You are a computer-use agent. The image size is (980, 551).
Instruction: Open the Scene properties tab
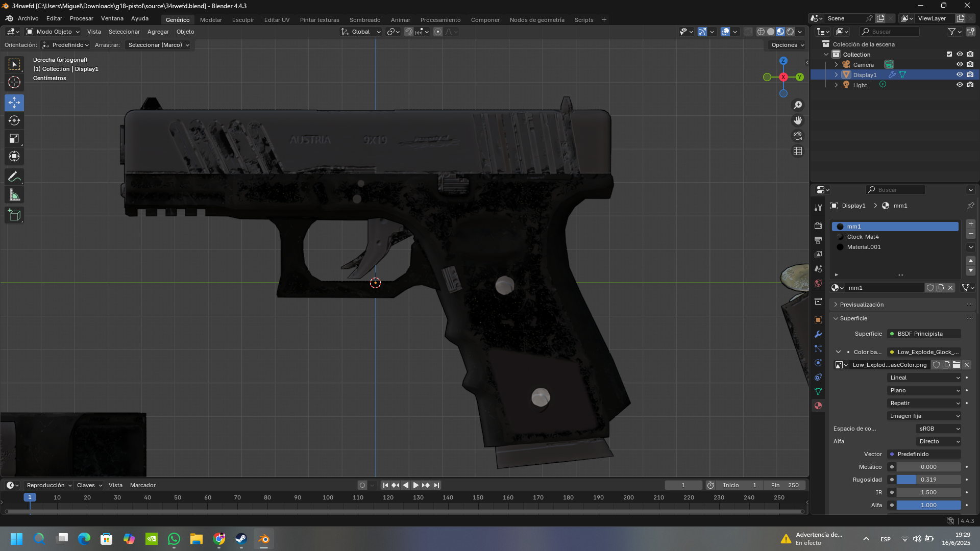(x=818, y=269)
